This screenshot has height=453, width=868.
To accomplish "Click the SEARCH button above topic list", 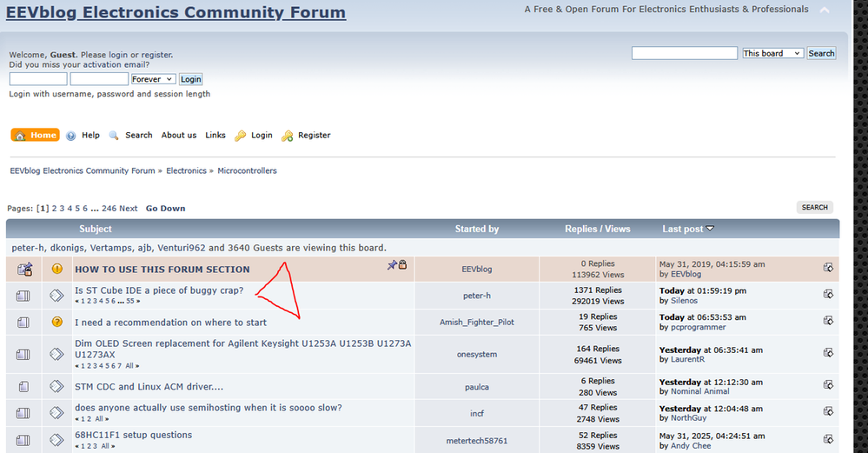I will click(x=814, y=207).
